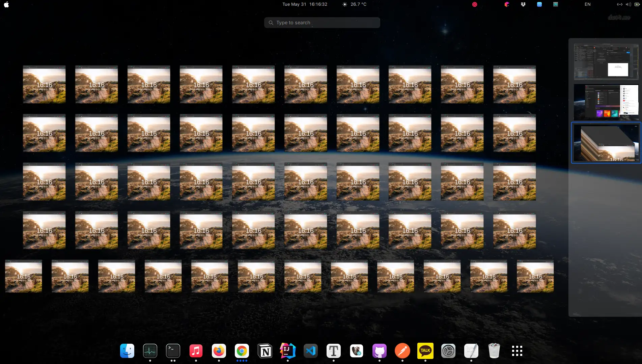Click the red recording indicator icon
Image resolution: width=642 pixels, height=364 pixels.
(475, 4)
